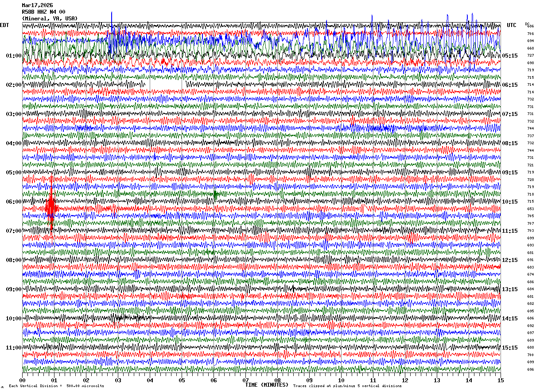Click the DC value '695'

point(530,311)
